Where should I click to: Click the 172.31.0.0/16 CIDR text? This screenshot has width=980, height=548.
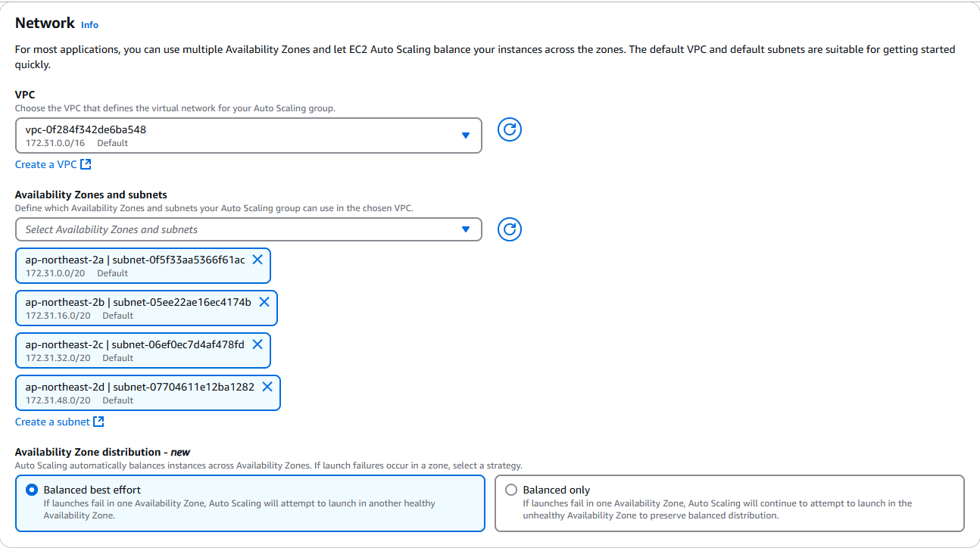(55, 143)
